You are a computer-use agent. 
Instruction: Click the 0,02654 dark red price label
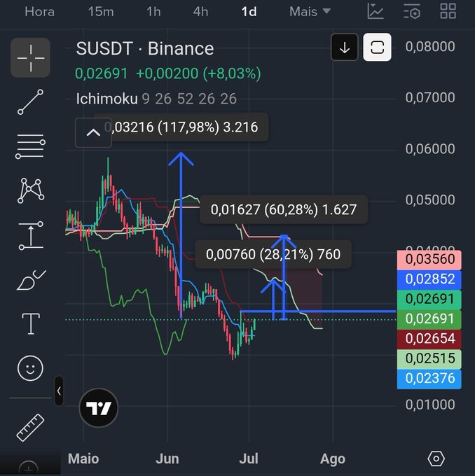429,339
